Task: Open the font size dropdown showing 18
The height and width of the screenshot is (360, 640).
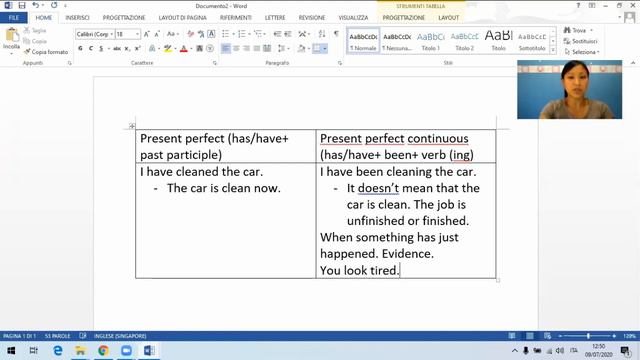Action: pos(138,34)
